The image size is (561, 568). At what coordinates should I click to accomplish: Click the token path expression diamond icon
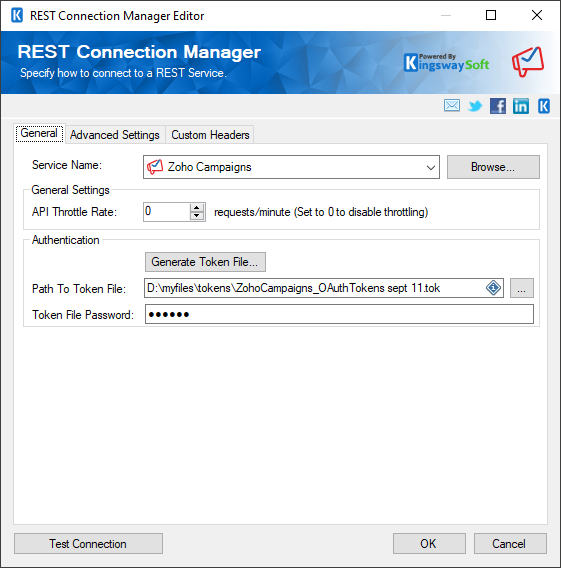coord(493,288)
